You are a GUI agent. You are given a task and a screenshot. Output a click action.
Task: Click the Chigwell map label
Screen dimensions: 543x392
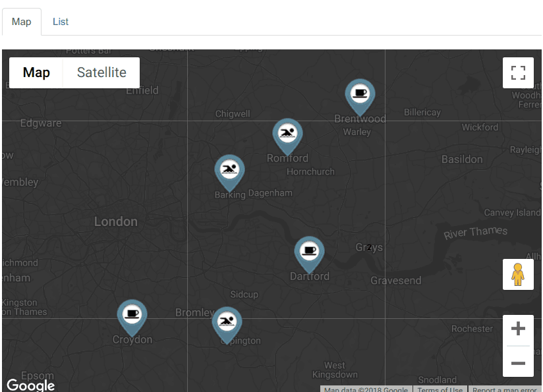click(233, 114)
